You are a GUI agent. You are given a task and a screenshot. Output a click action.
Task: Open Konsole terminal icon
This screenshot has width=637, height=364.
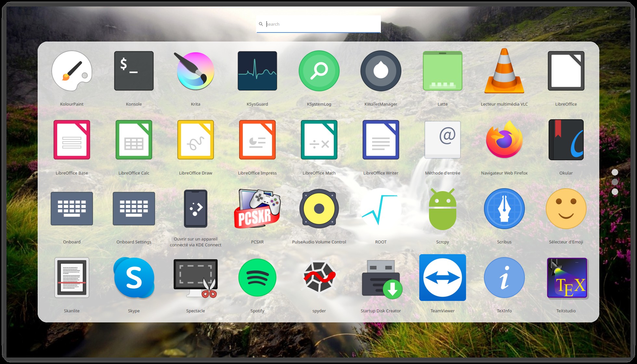pos(134,71)
